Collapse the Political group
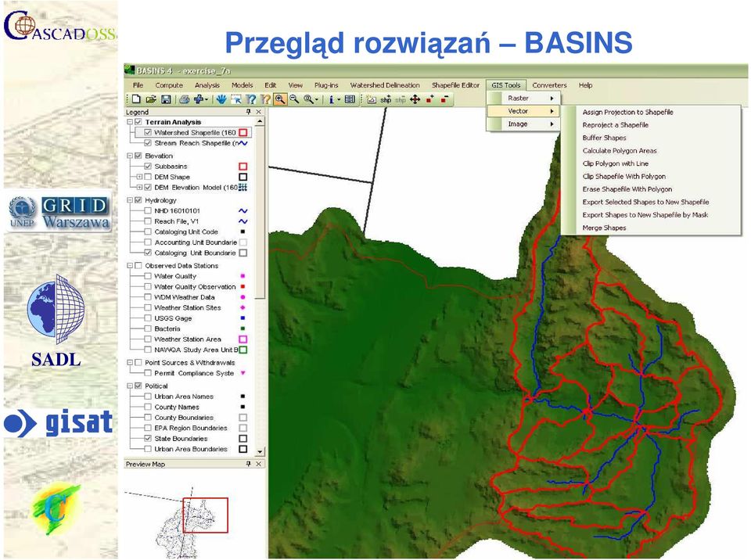Viewport: 751px width, 560px height. coord(130,386)
